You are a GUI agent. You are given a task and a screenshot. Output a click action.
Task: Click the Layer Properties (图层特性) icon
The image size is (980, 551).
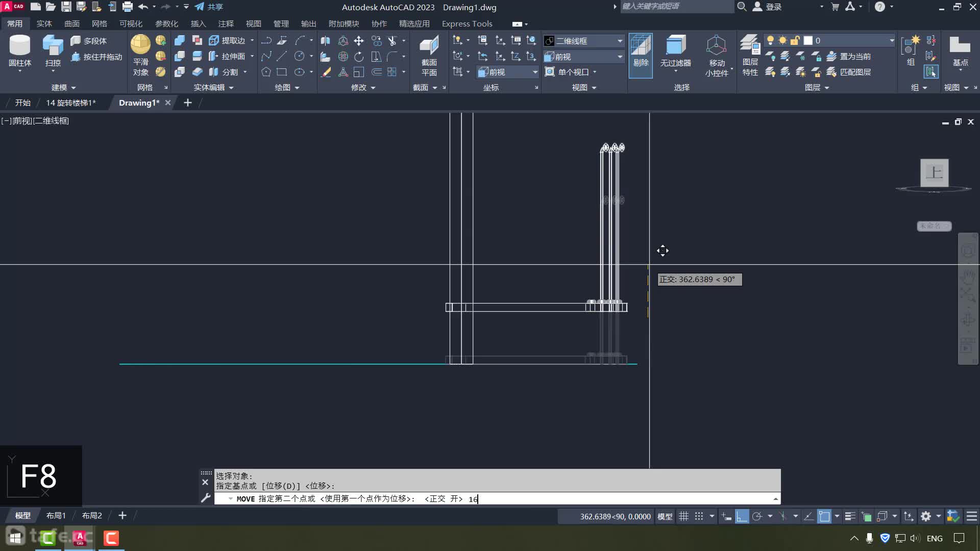tap(750, 55)
